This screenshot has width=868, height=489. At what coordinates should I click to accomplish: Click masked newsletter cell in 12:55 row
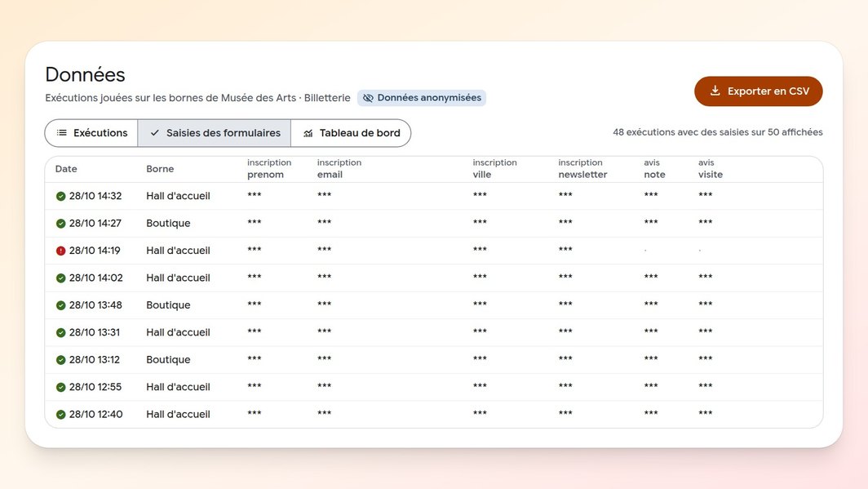tap(565, 386)
